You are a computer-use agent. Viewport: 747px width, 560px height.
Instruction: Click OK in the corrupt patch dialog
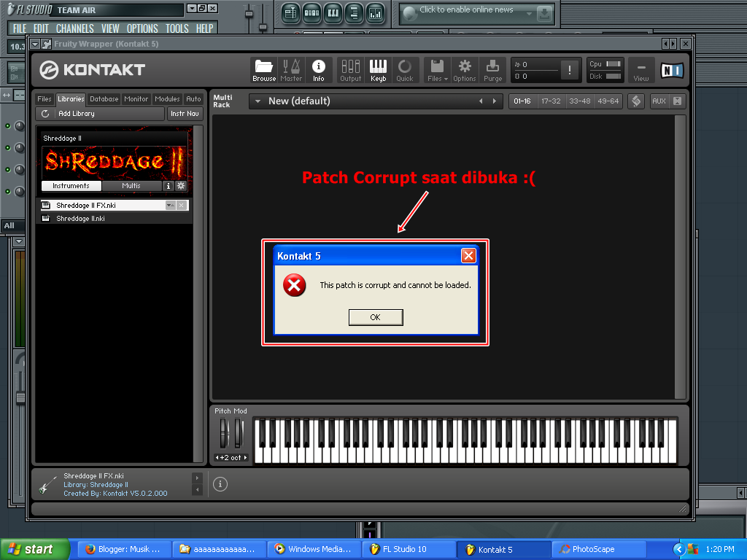[376, 317]
